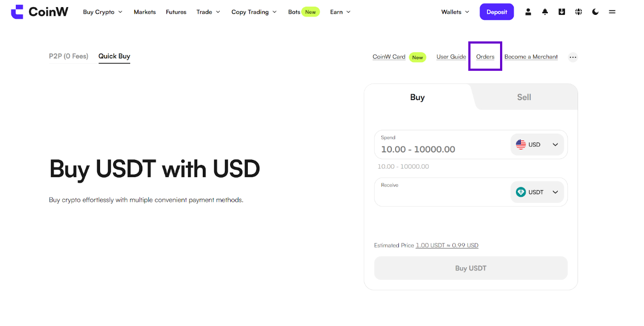Toggle dark mode moon icon
Screen dimensions: 644x326
[595, 12]
